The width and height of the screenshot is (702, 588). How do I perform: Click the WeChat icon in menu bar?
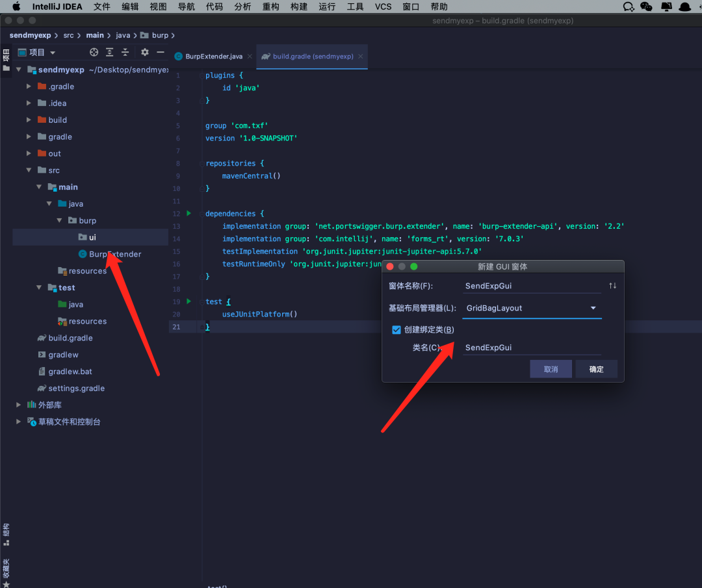point(646,6)
